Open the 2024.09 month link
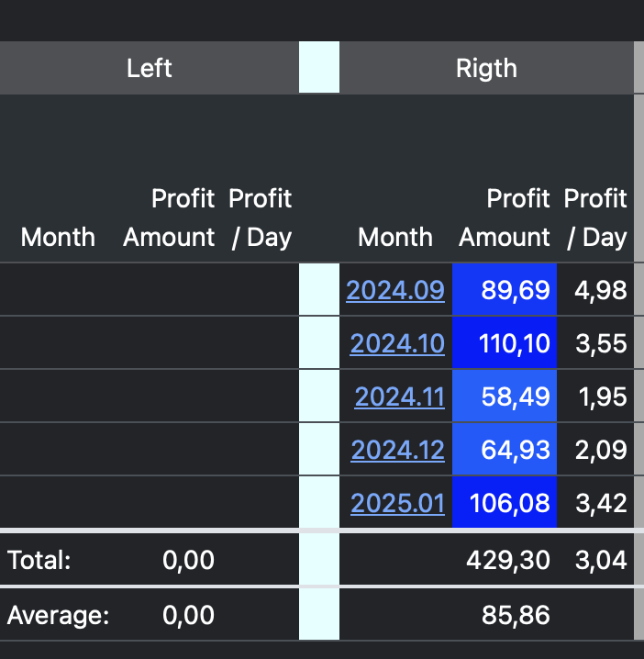The height and width of the screenshot is (659, 644). [x=395, y=290]
